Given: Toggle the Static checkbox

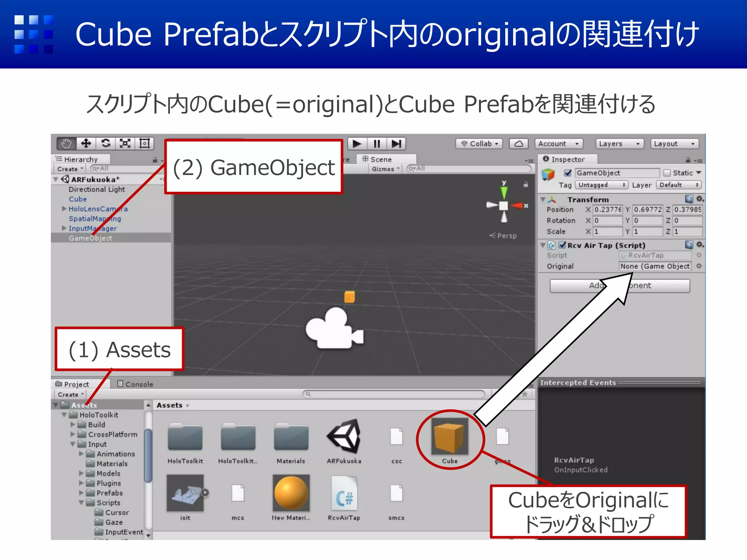Looking at the screenshot, I should (x=667, y=173).
